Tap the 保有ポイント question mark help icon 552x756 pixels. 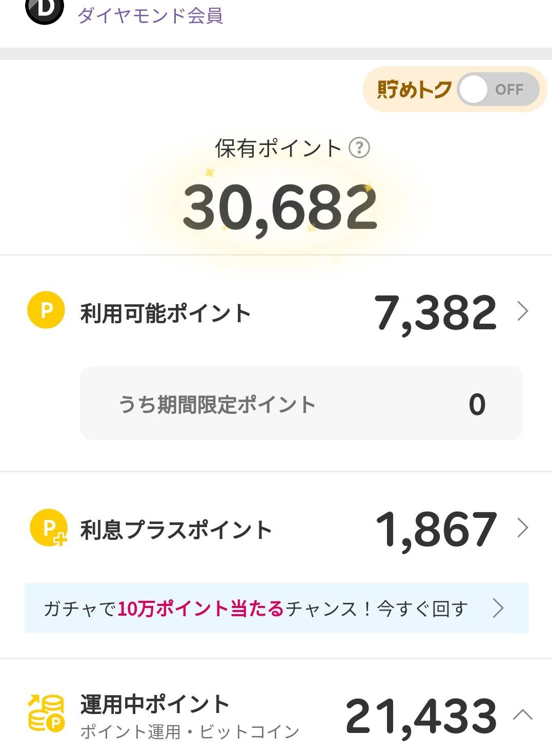point(359,148)
